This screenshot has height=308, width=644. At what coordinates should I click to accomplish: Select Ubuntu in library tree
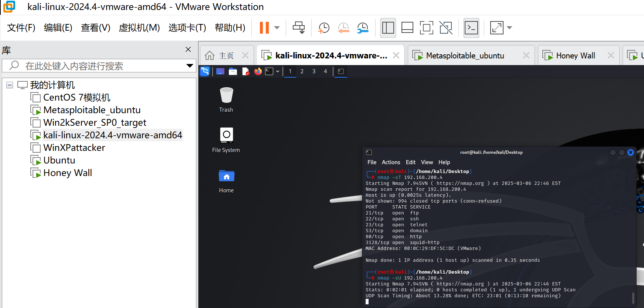[x=59, y=160]
